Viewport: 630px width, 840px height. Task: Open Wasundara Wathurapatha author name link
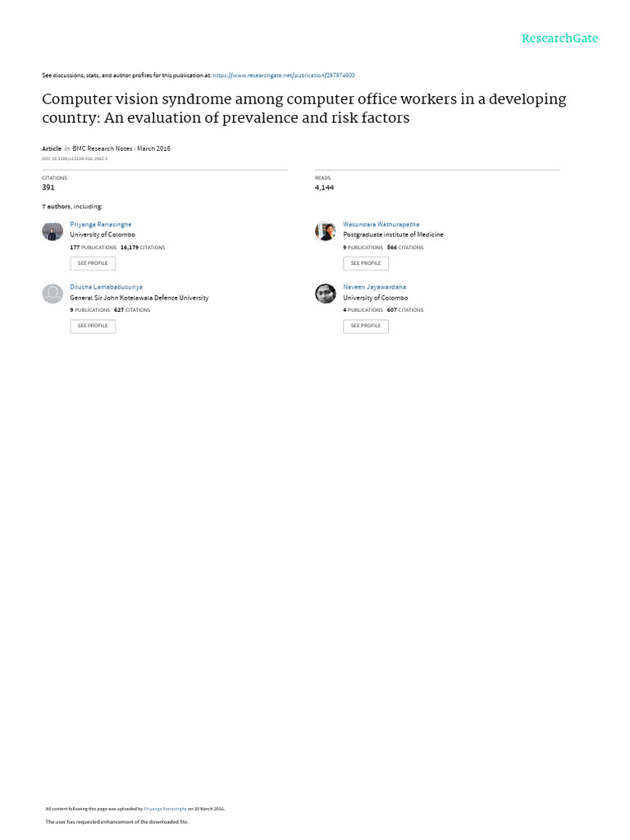pos(381,224)
